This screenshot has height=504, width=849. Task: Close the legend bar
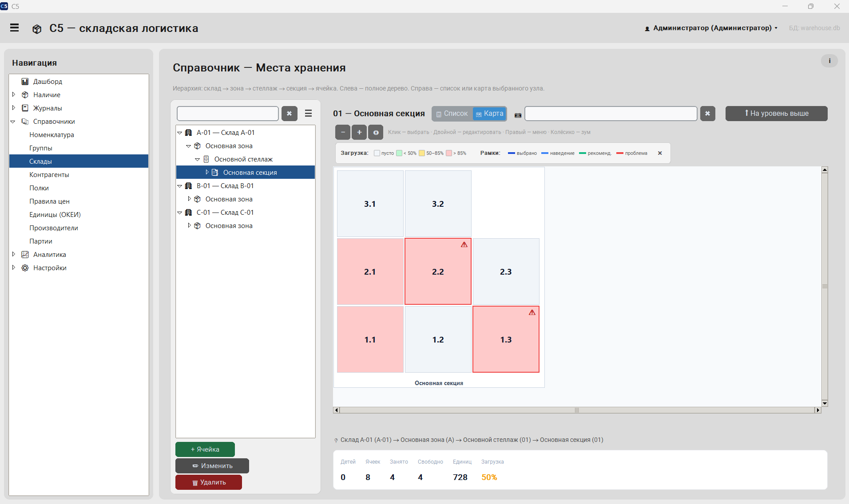click(x=660, y=153)
